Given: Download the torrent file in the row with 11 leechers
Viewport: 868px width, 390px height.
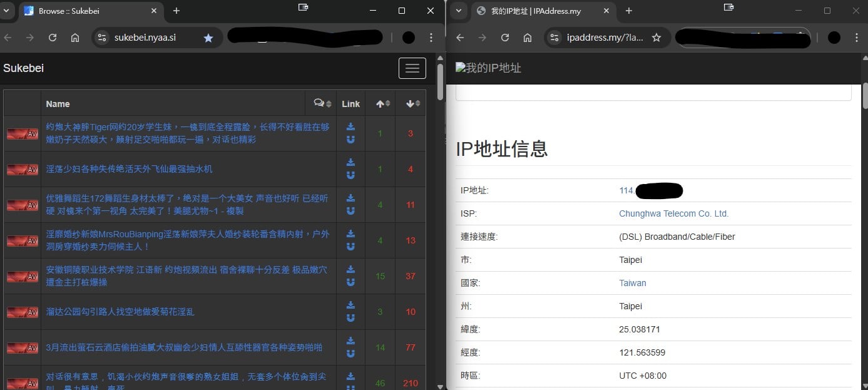Looking at the screenshot, I should pos(350,198).
